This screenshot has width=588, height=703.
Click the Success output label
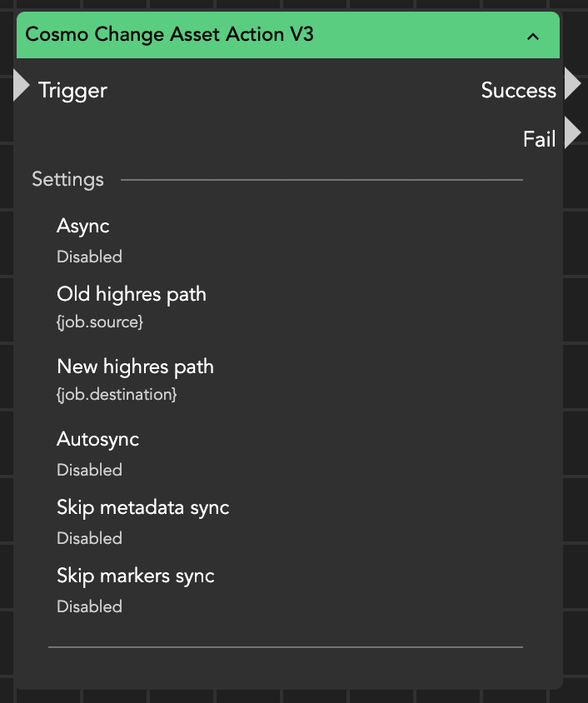pyautogui.click(x=518, y=91)
